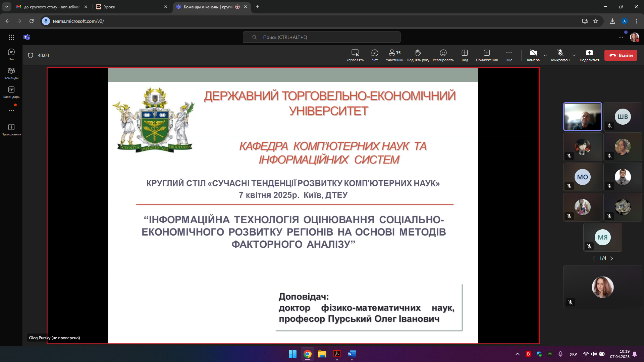The width and height of the screenshot is (644, 362).
Task: Click Поделиться to share the screen
Action: pyautogui.click(x=589, y=55)
